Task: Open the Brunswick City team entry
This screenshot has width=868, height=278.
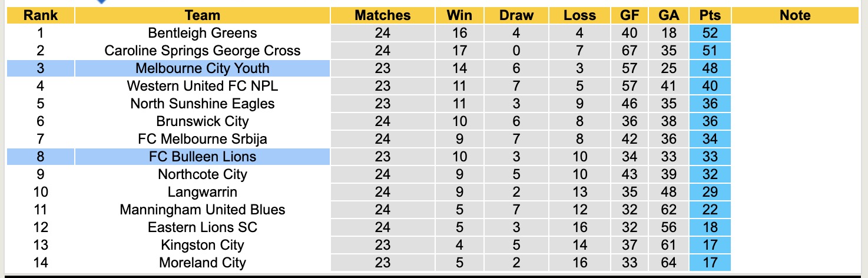Action: tap(202, 121)
